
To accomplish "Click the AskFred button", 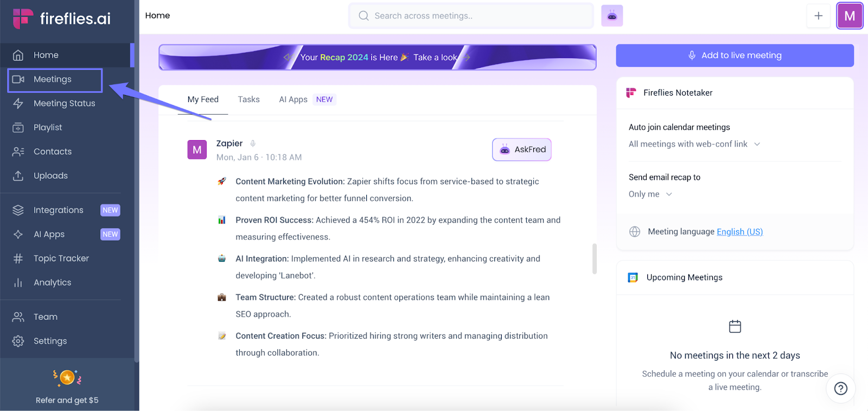I will point(522,150).
